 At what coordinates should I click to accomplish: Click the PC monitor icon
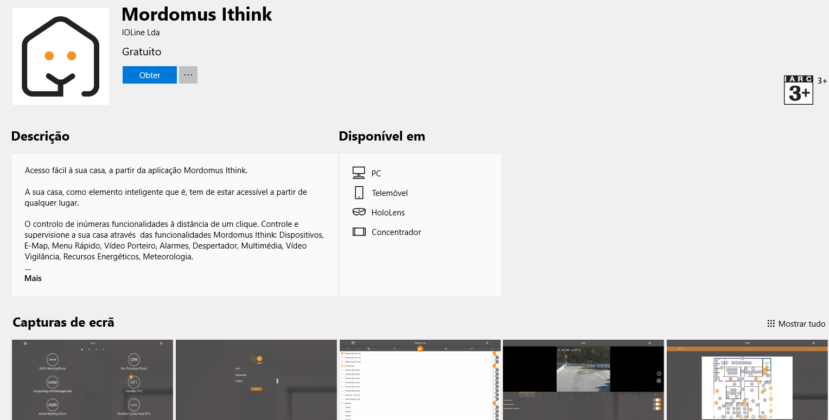[359, 173]
